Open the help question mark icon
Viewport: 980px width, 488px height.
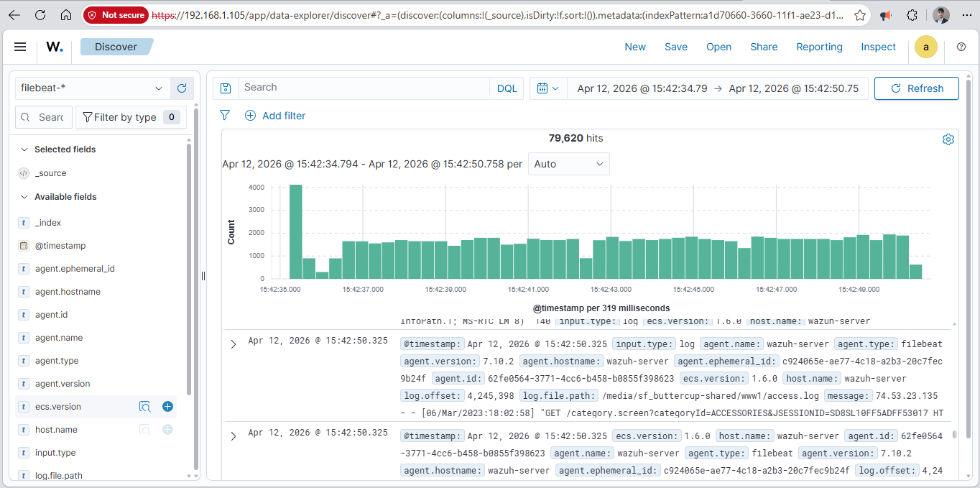(x=961, y=47)
